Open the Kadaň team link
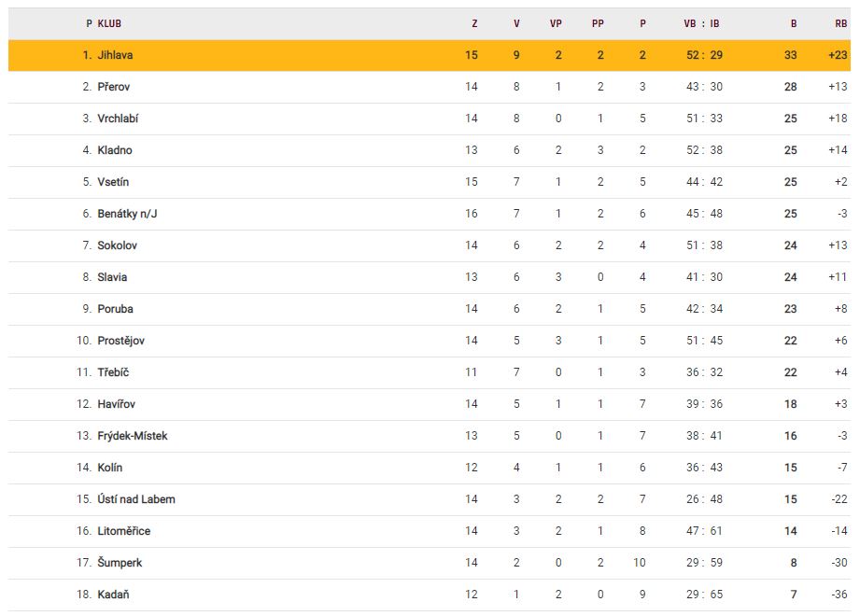 113,595
